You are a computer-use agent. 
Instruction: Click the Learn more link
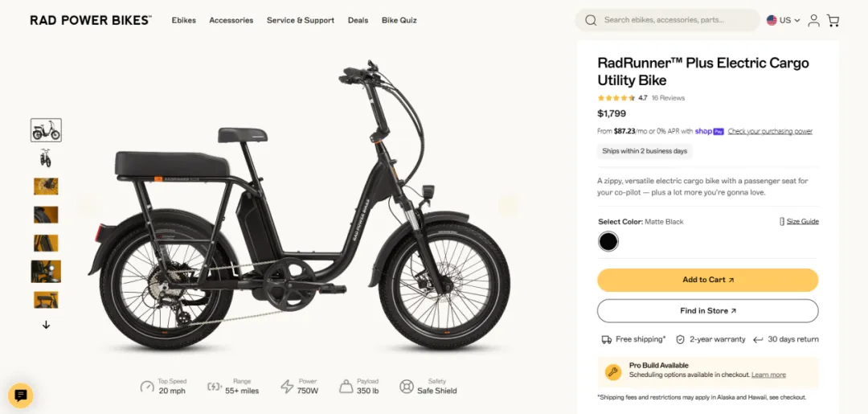point(768,375)
